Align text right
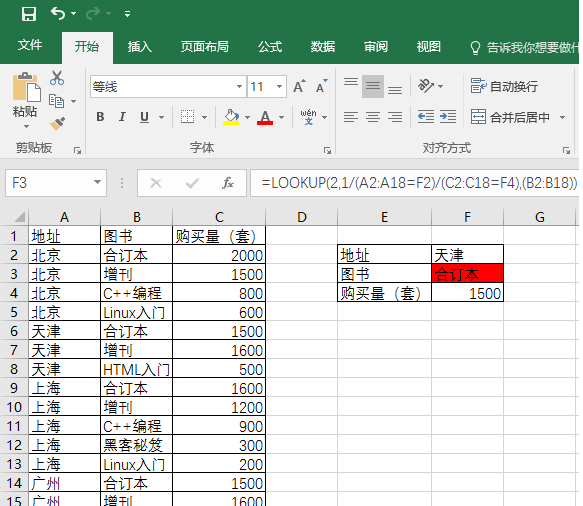583x506 pixels. (395, 117)
